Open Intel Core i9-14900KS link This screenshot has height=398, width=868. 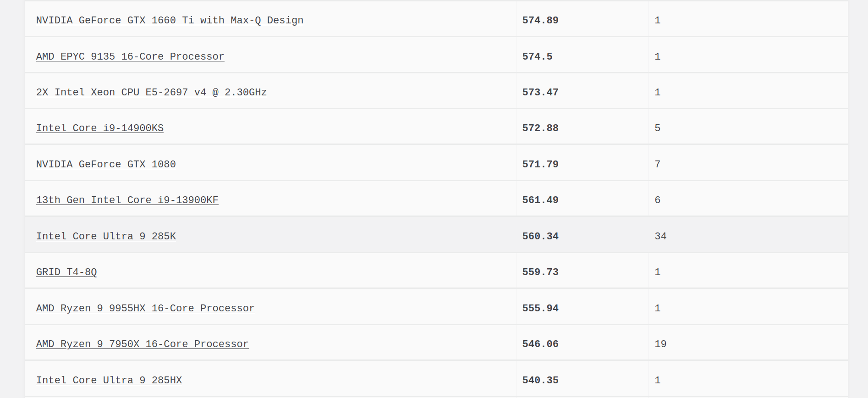pyautogui.click(x=100, y=128)
